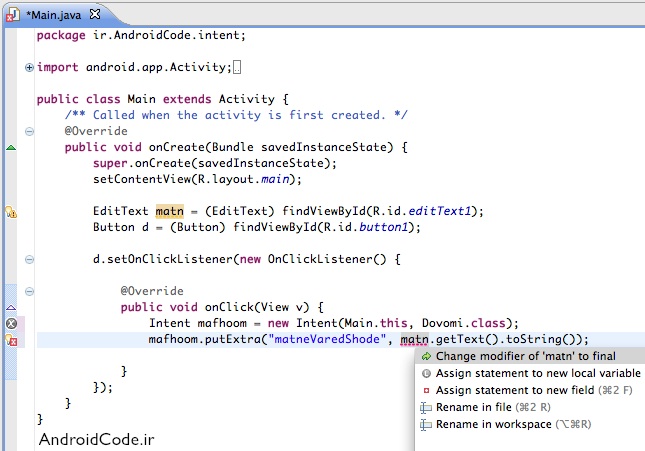
Task: Choose 'Change modifier of matn to final'
Action: click(x=525, y=356)
